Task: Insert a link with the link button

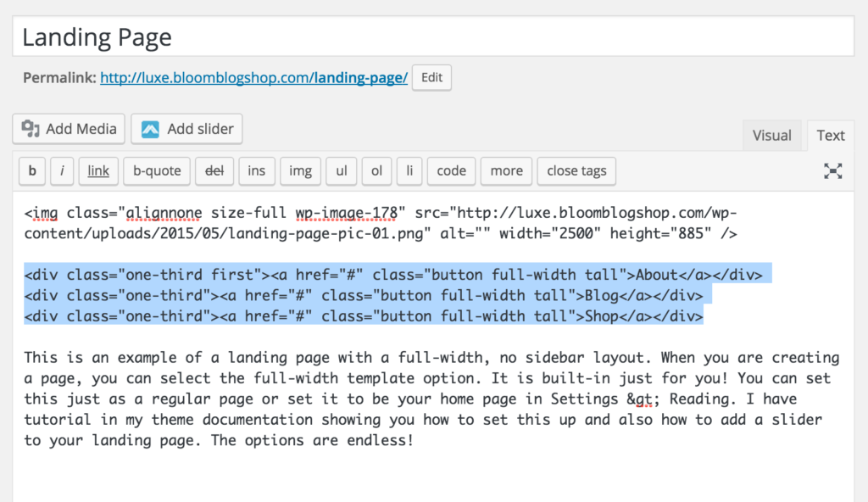Action: point(98,170)
